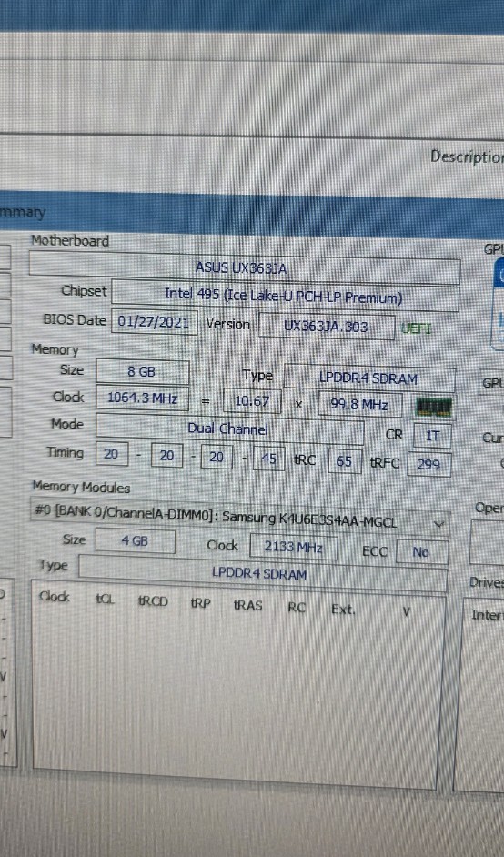
Task: Click the LPDDR4 SDRAM memory type field
Action: [x=369, y=378]
